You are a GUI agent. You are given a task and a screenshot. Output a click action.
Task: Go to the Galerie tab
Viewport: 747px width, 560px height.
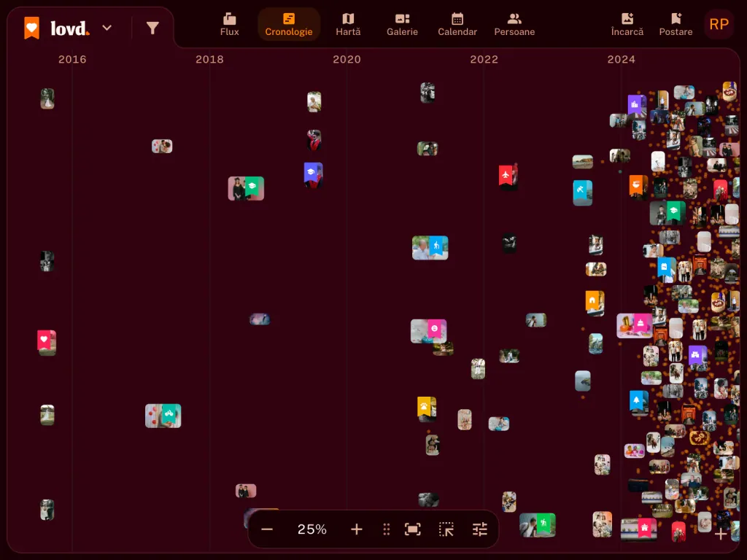402,24
